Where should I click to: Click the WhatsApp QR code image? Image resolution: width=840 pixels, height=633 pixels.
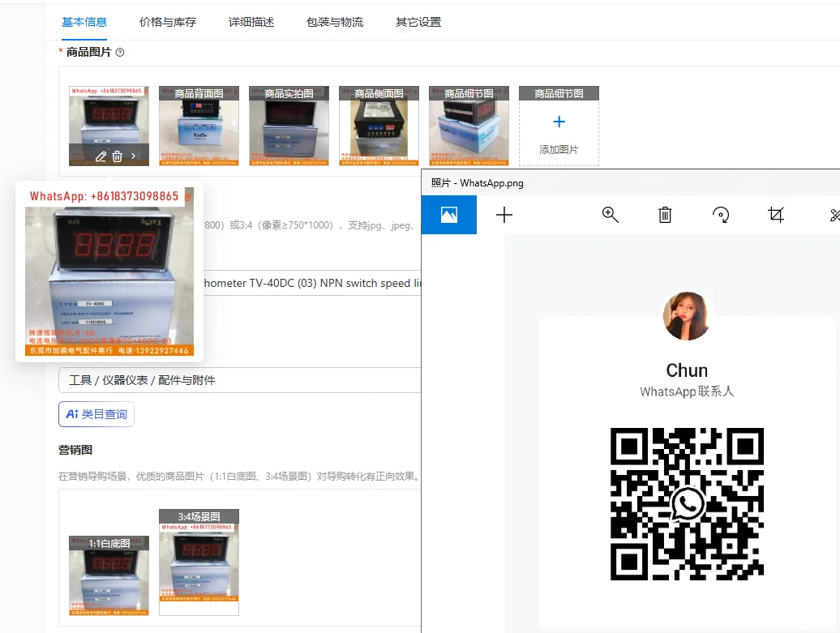[687, 504]
